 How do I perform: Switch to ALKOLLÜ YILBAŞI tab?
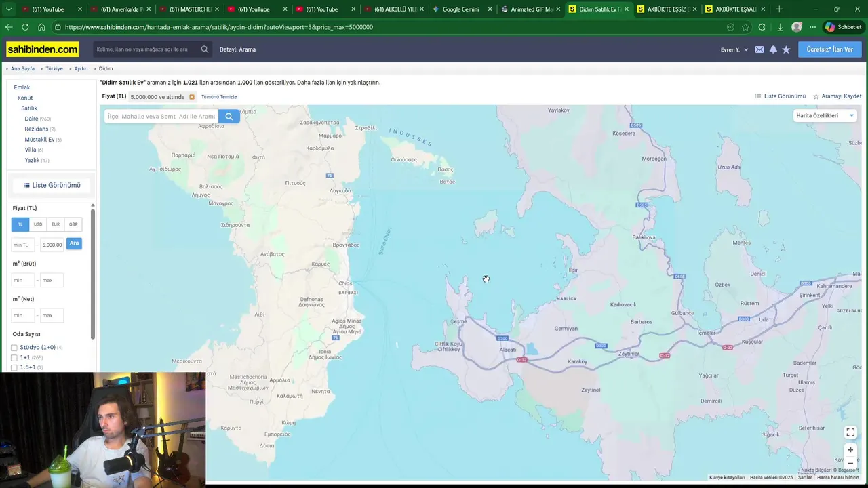(x=394, y=9)
